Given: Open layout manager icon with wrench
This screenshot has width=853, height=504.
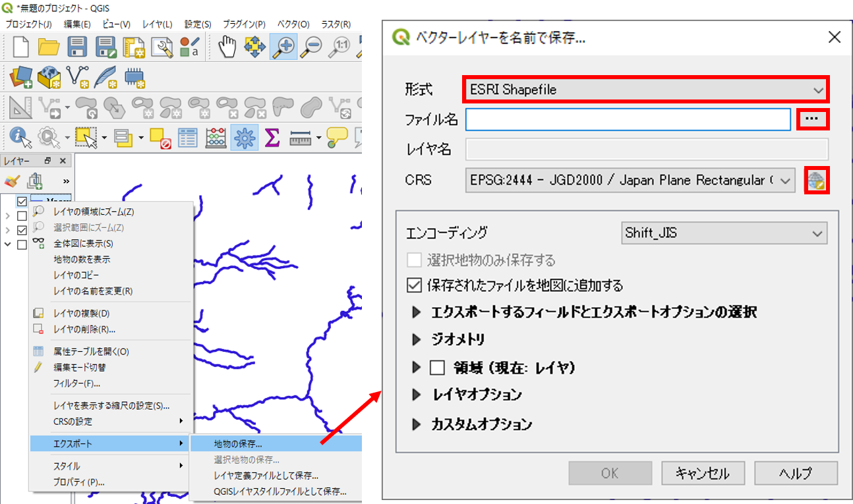Looking at the screenshot, I should (x=162, y=47).
